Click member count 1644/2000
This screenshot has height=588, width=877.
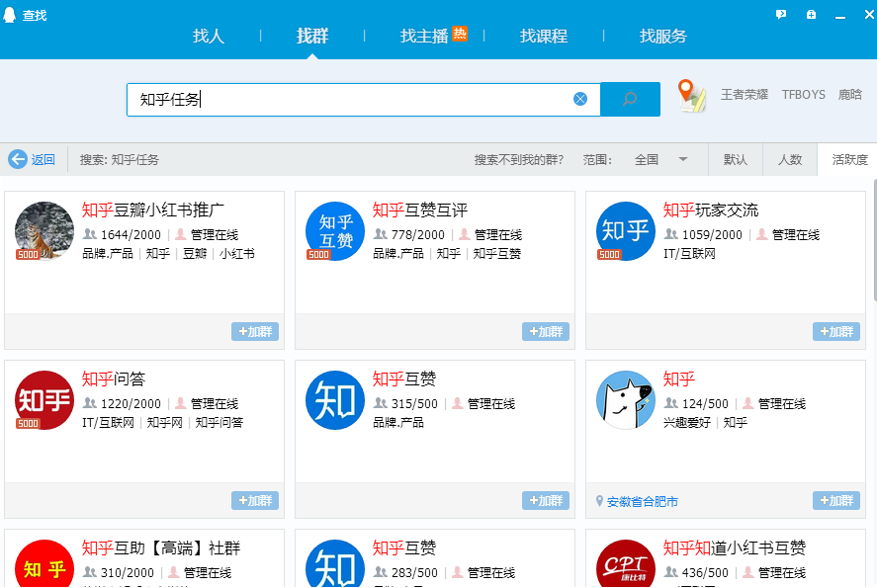(131, 235)
